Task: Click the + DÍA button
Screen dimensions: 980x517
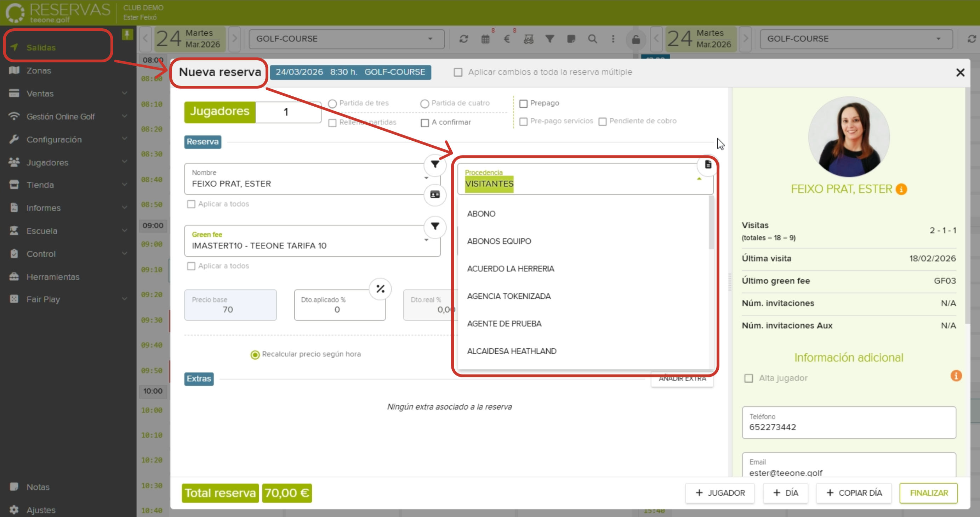Action: click(786, 493)
